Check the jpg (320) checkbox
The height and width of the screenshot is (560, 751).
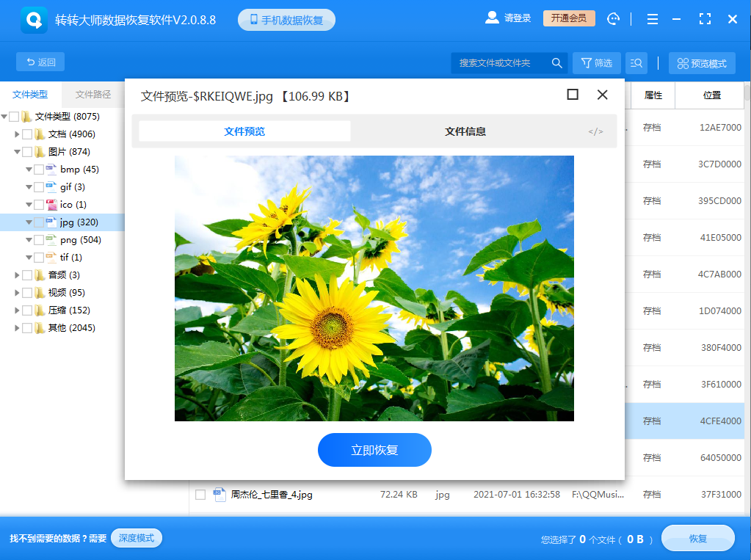tap(40, 222)
